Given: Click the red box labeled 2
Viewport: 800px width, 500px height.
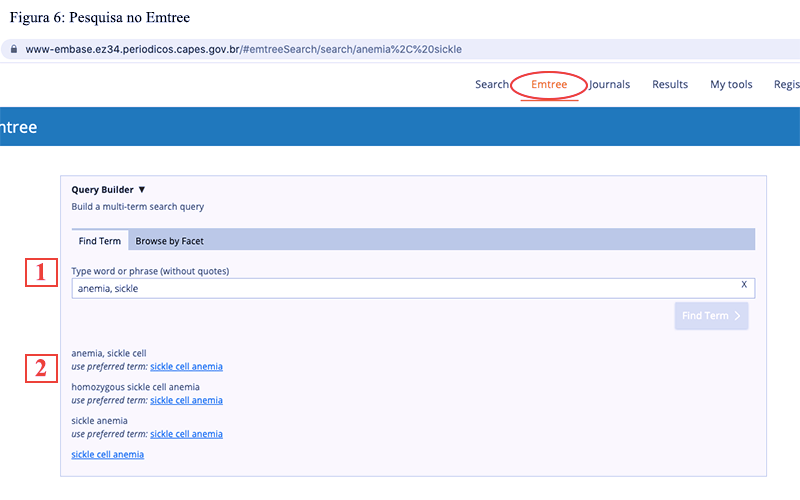Looking at the screenshot, I should click(x=41, y=367).
